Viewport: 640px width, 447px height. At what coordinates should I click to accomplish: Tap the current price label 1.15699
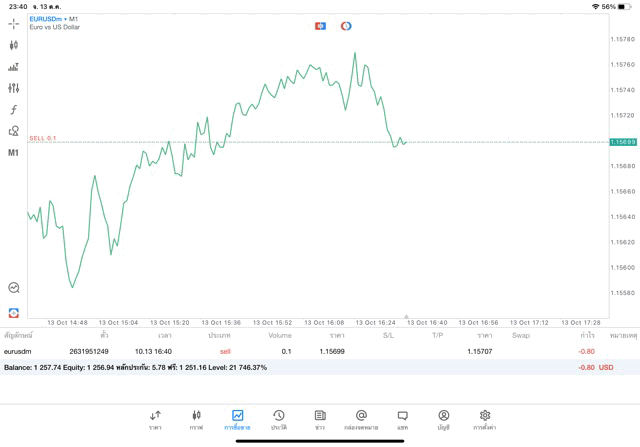click(x=623, y=142)
